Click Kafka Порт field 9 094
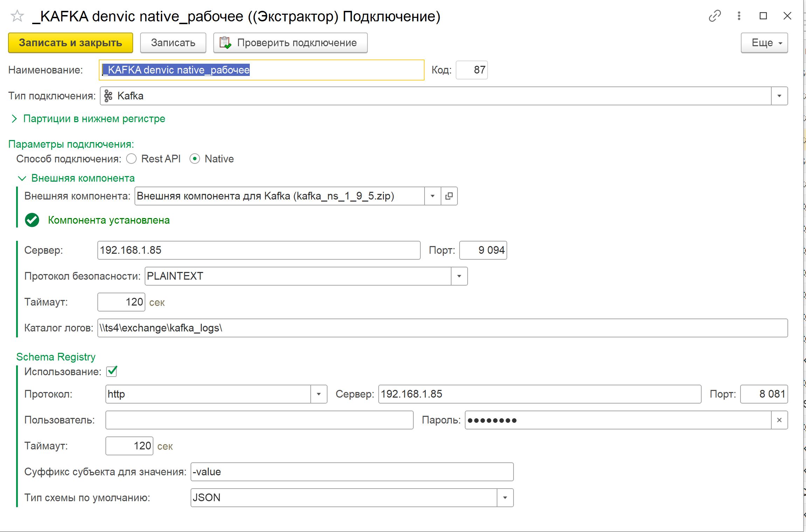 click(483, 250)
